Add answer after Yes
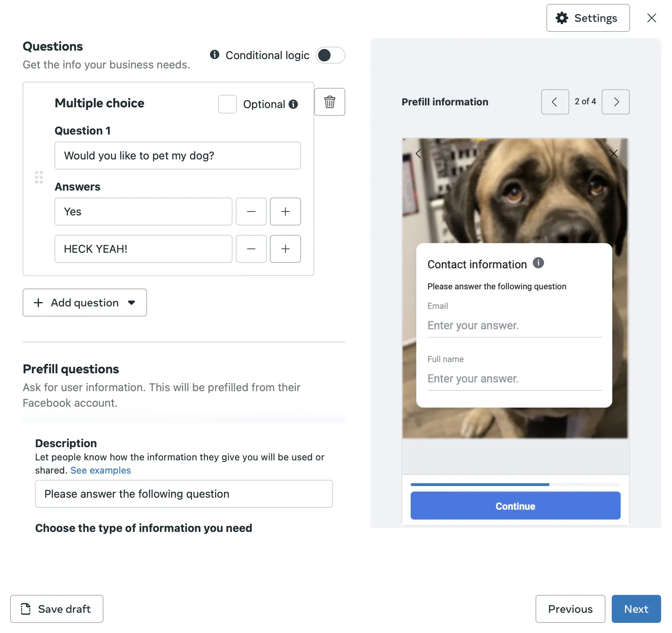This screenshot has width=672, height=633. tap(285, 212)
